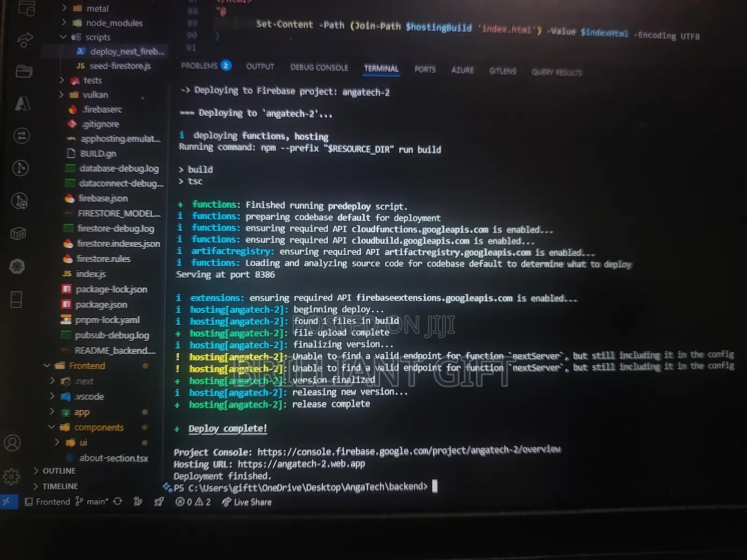Select the components folder row
The height and width of the screenshot is (560, 747).
(99, 427)
